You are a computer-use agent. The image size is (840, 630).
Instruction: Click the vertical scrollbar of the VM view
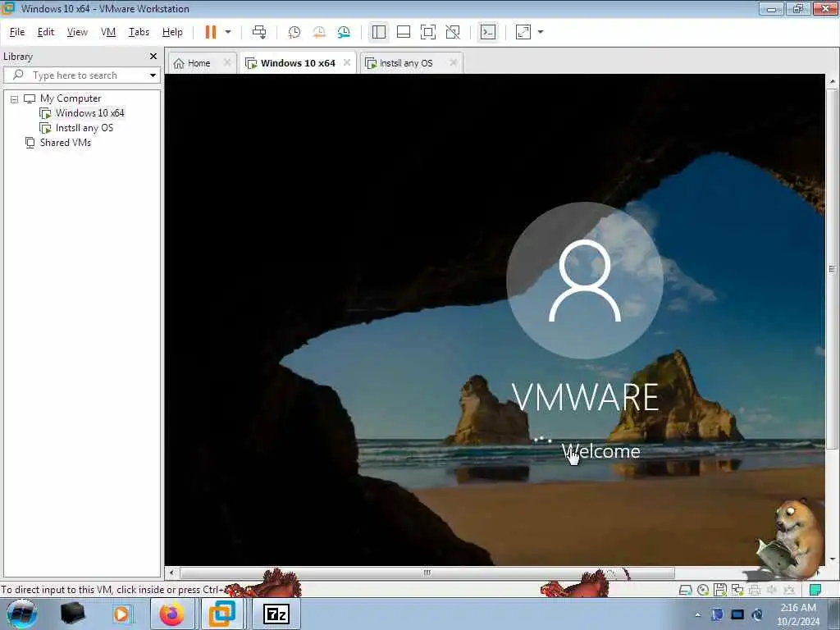point(832,268)
